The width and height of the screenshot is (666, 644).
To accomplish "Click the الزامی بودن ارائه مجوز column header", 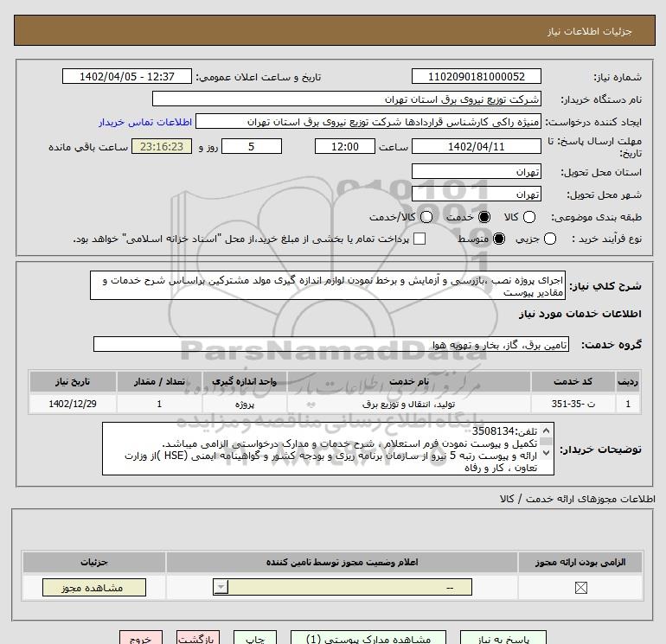I will [580, 562].
